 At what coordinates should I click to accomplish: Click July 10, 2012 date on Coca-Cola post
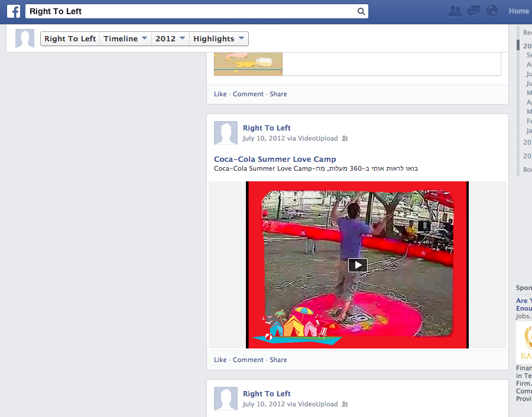[264, 138]
